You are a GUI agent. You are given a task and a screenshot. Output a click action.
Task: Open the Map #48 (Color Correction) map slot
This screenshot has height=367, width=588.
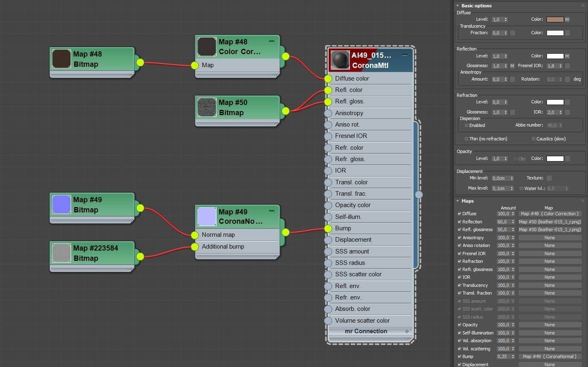click(550, 214)
